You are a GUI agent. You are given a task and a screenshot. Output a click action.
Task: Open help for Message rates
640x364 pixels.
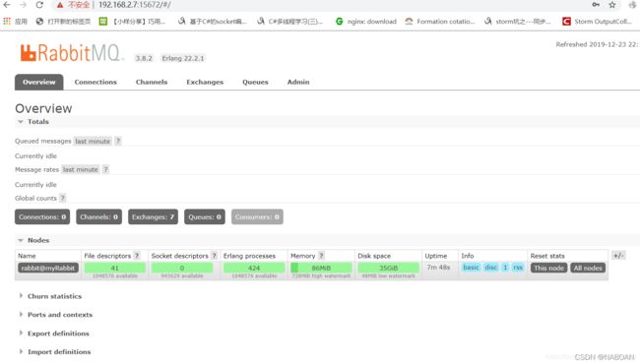(105, 169)
